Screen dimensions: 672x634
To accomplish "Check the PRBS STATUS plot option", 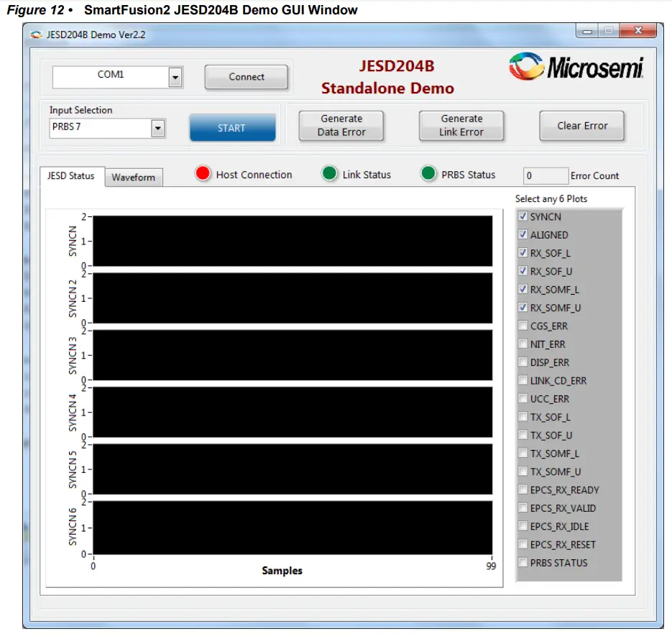I will pos(523,563).
